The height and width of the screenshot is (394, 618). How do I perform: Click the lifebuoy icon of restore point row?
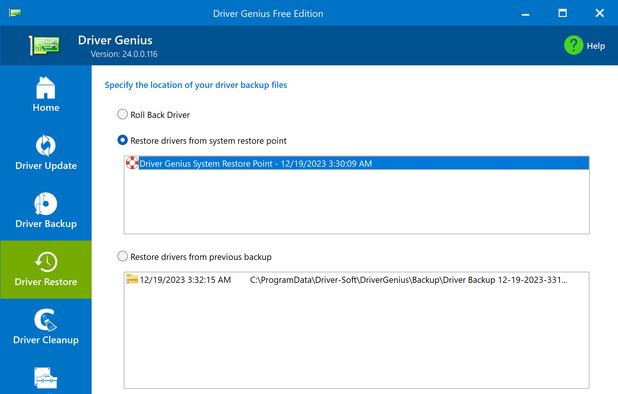132,163
